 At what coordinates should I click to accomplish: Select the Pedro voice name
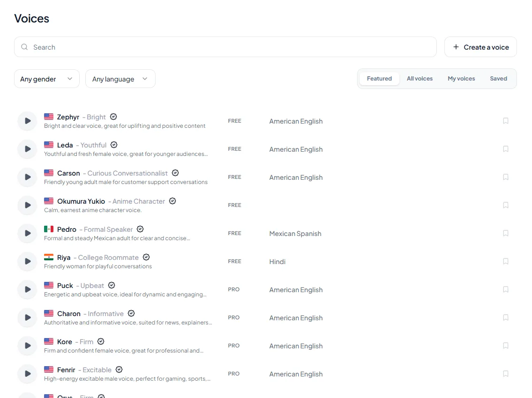pos(67,229)
